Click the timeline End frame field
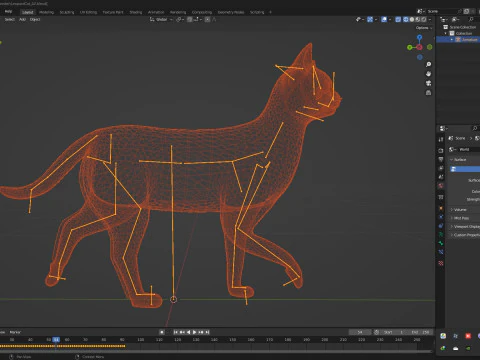 tap(421, 332)
